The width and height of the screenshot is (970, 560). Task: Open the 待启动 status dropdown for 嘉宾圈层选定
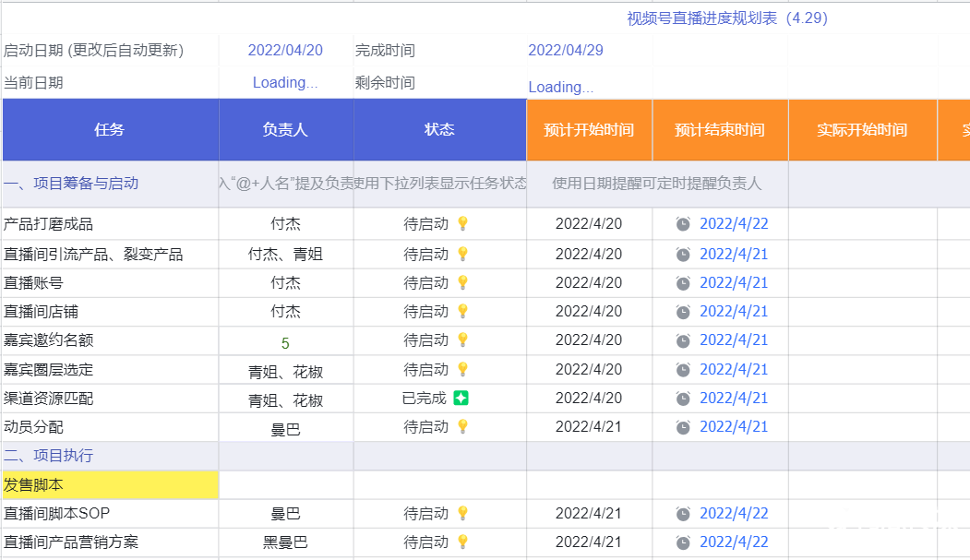(x=440, y=370)
